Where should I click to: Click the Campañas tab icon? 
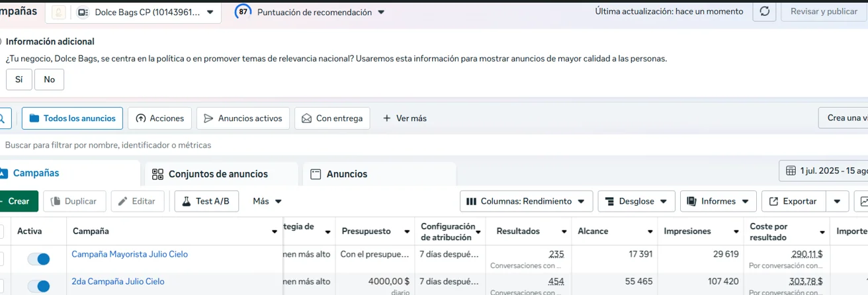(x=3, y=173)
